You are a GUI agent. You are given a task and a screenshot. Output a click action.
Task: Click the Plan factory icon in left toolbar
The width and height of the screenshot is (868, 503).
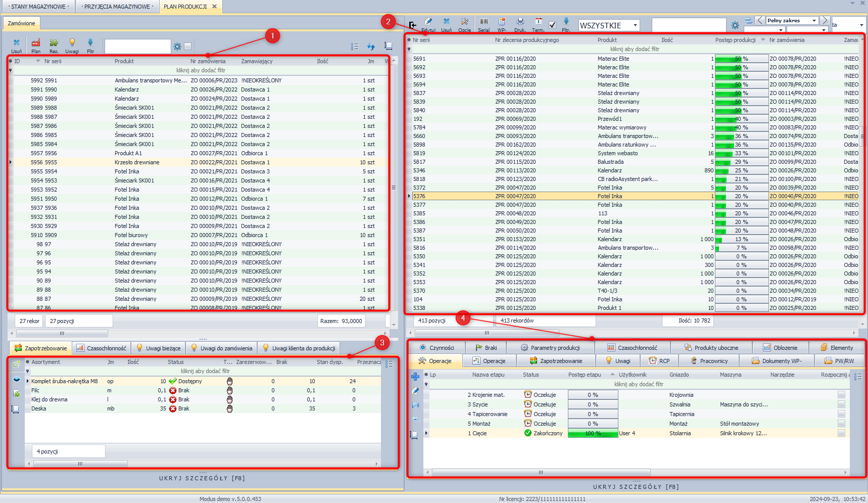[36, 43]
